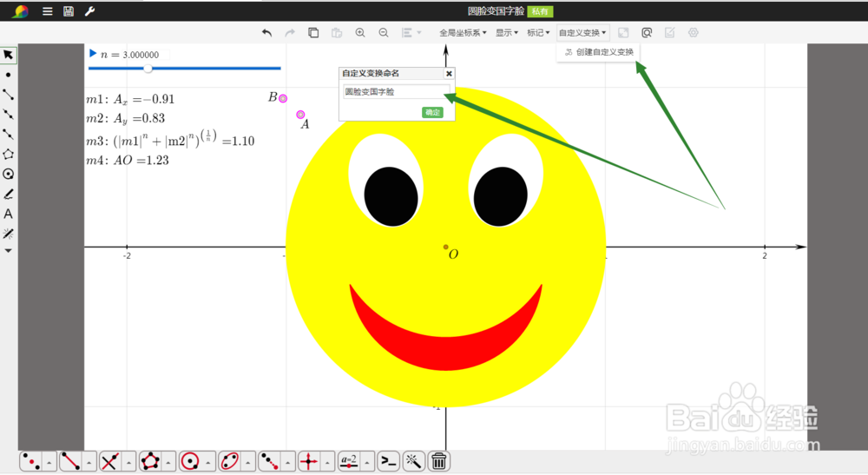Expand the points tool options
This screenshot has height=475, width=868.
click(x=49, y=461)
